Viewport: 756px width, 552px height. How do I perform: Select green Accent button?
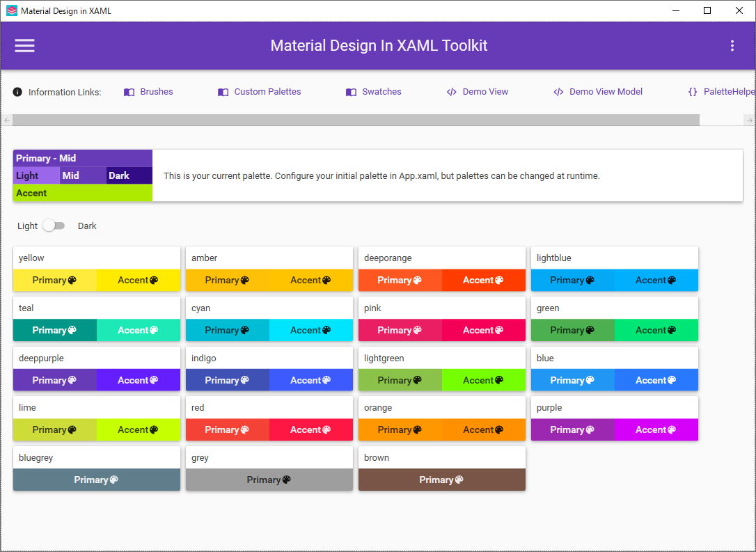click(x=656, y=330)
